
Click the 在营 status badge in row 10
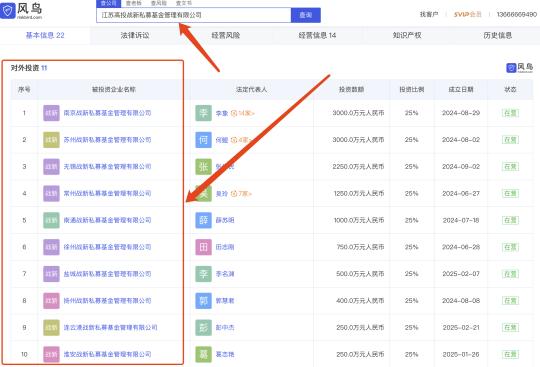tap(510, 355)
